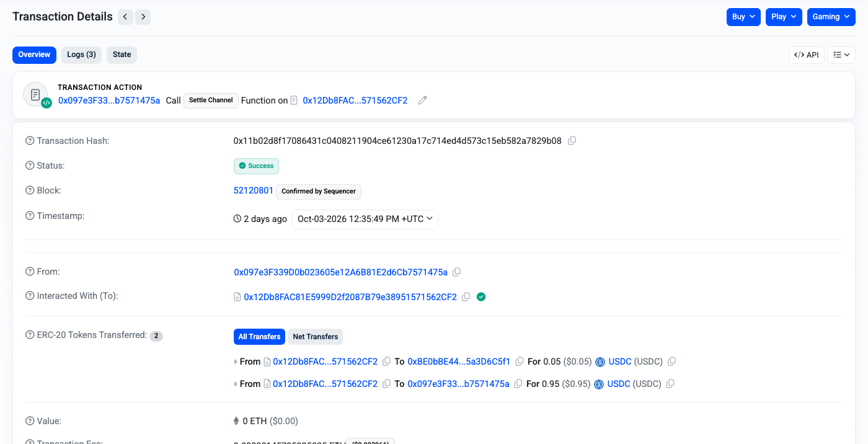This screenshot has height=444, width=868.
Task: Copy recipient 0x097e3F33...b7571475a in transfer row
Action: (519, 384)
